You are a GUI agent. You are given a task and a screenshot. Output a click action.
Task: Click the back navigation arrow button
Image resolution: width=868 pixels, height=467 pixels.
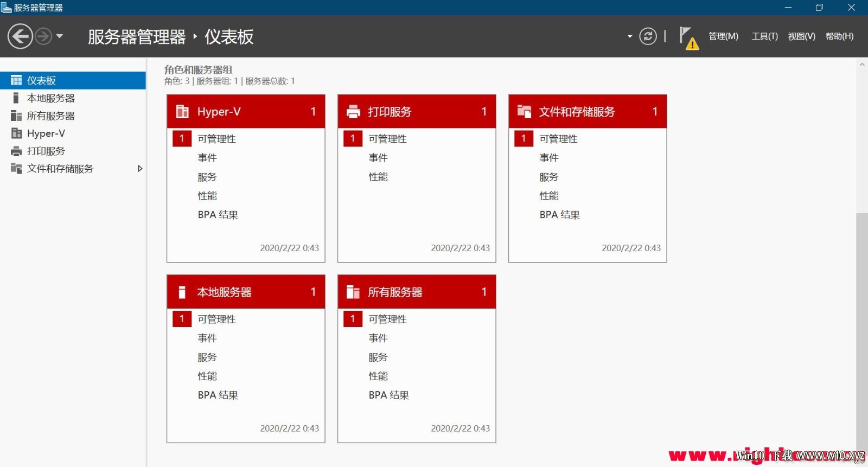coord(20,36)
